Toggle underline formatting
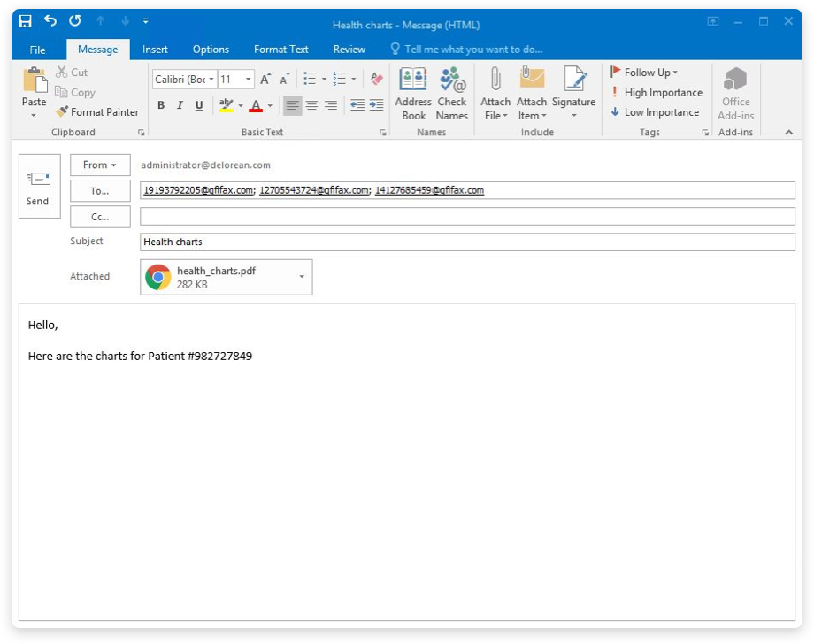 pyautogui.click(x=199, y=105)
